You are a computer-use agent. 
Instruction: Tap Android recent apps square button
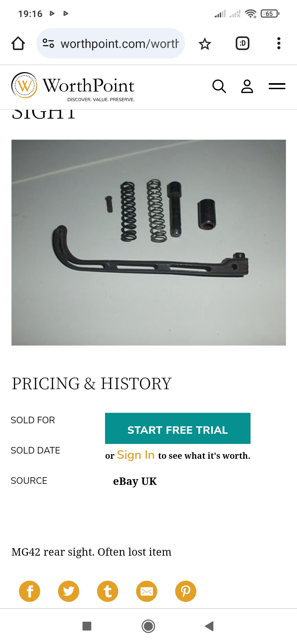tap(87, 626)
